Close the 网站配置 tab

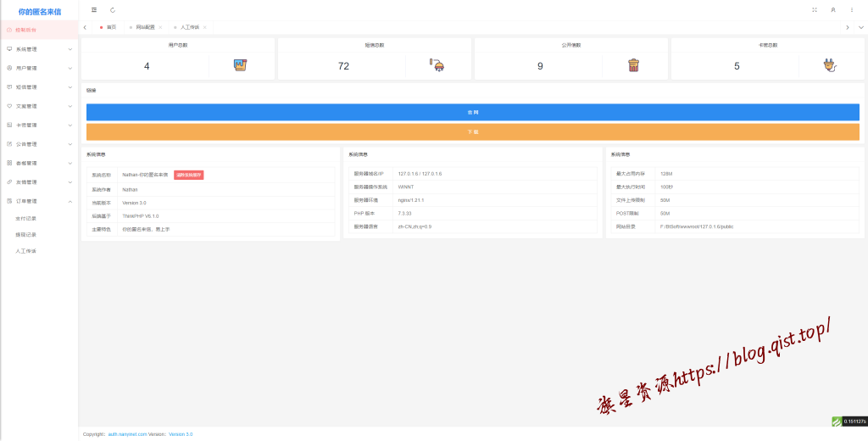(160, 27)
